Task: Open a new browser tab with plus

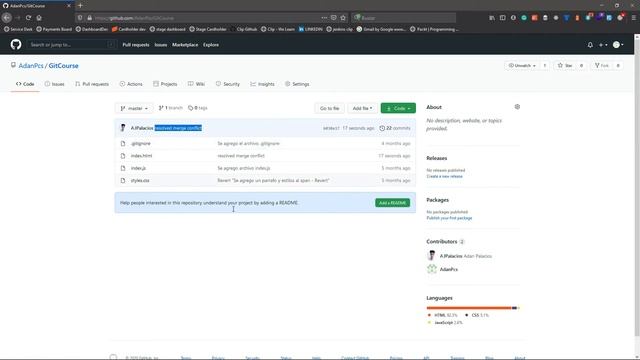Action: [80, 6]
